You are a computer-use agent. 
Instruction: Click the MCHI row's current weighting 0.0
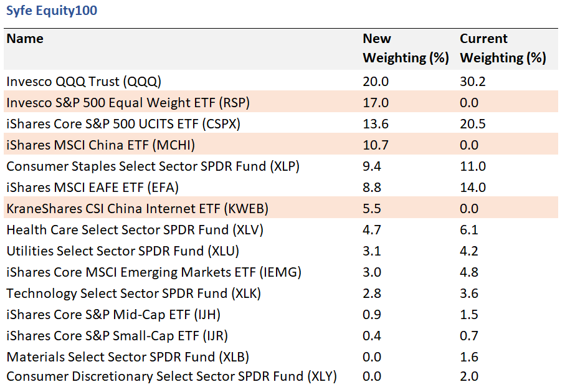click(469, 145)
